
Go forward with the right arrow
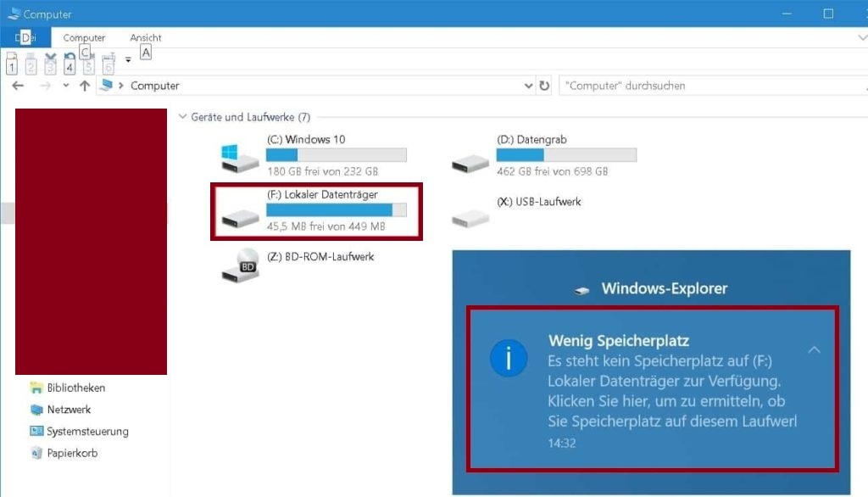[x=46, y=86]
